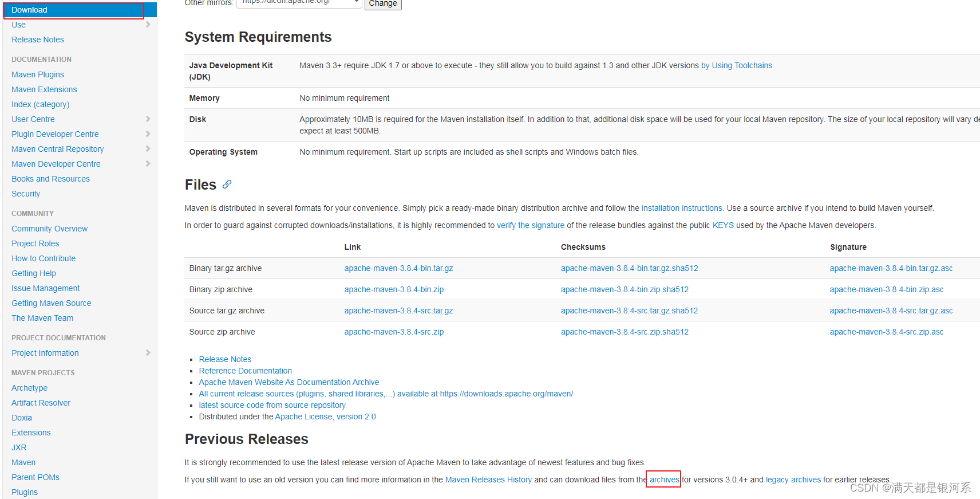
Task: Open Release Notes in the sidebar
Action: tap(38, 40)
